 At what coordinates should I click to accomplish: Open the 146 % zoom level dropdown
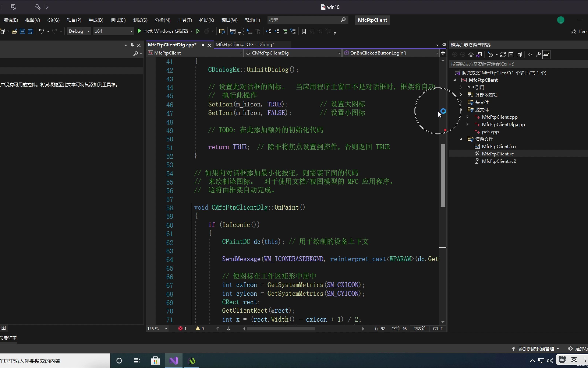click(x=157, y=329)
